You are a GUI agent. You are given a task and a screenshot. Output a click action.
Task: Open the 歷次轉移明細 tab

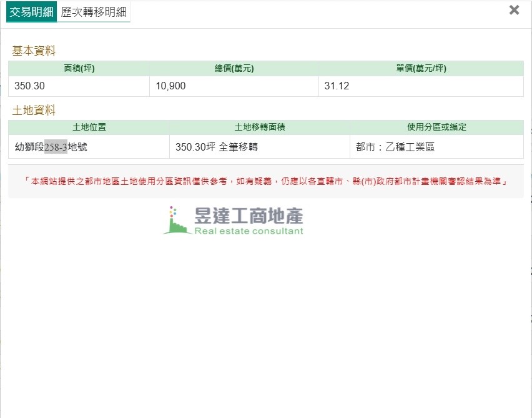point(94,12)
